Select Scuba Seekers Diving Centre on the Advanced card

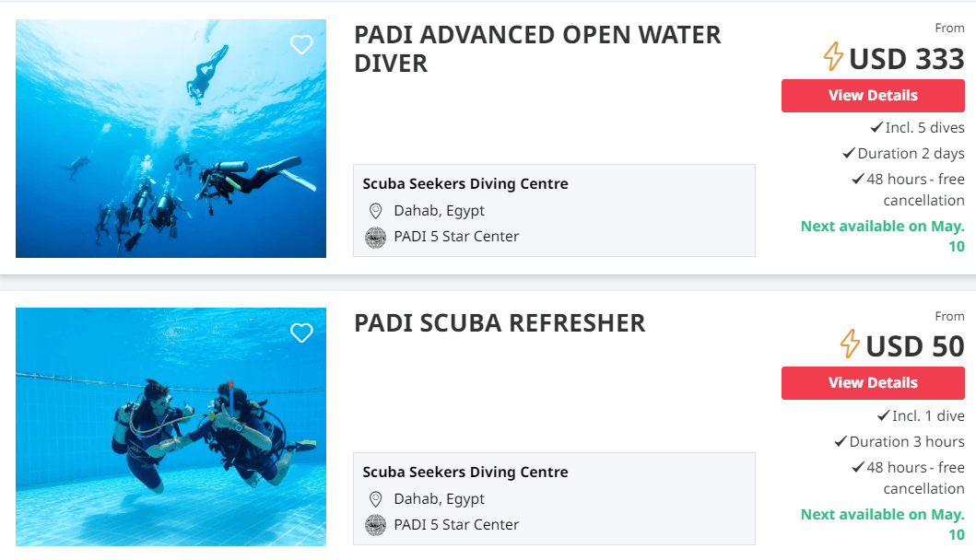pos(464,183)
